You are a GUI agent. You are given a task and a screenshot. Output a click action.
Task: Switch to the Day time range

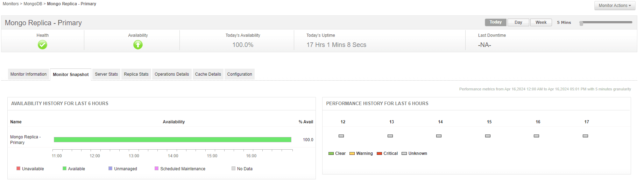pyautogui.click(x=518, y=22)
